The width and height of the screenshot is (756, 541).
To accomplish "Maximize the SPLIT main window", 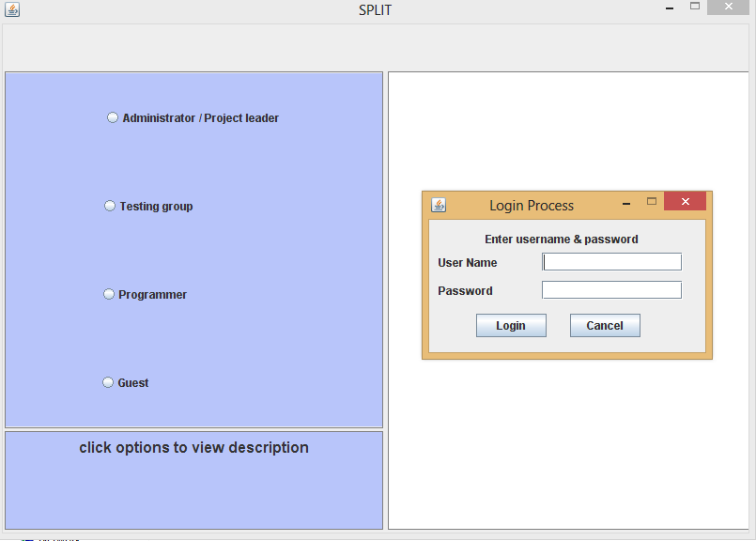I will coord(695,8).
